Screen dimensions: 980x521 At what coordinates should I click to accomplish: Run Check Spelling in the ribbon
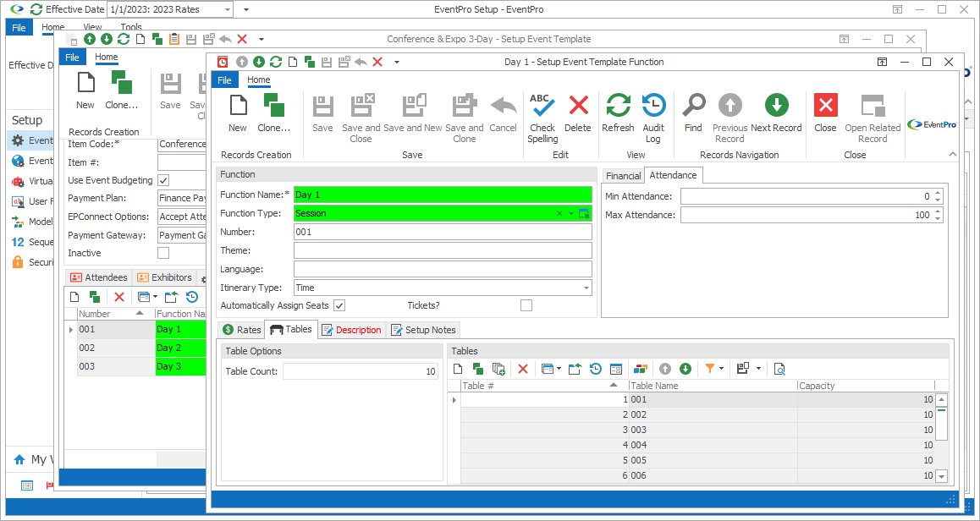point(542,106)
